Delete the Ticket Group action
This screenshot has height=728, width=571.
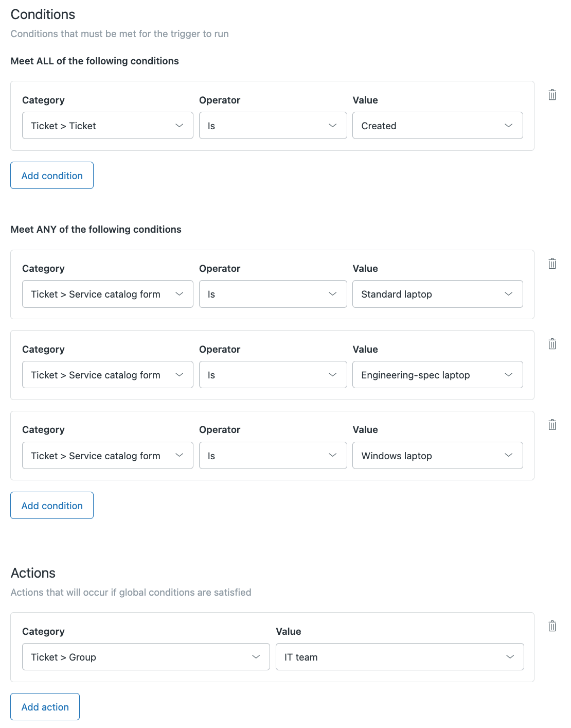[552, 626]
